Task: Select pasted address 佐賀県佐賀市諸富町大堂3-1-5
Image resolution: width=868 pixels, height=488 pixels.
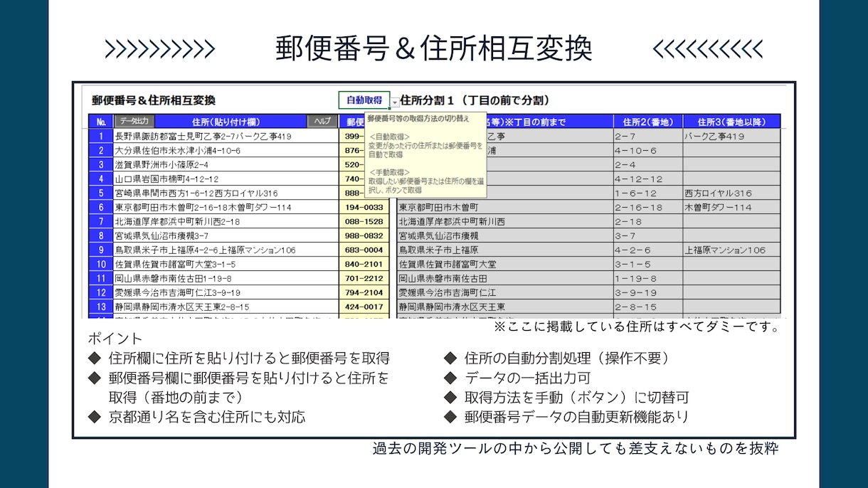Action: (226, 264)
